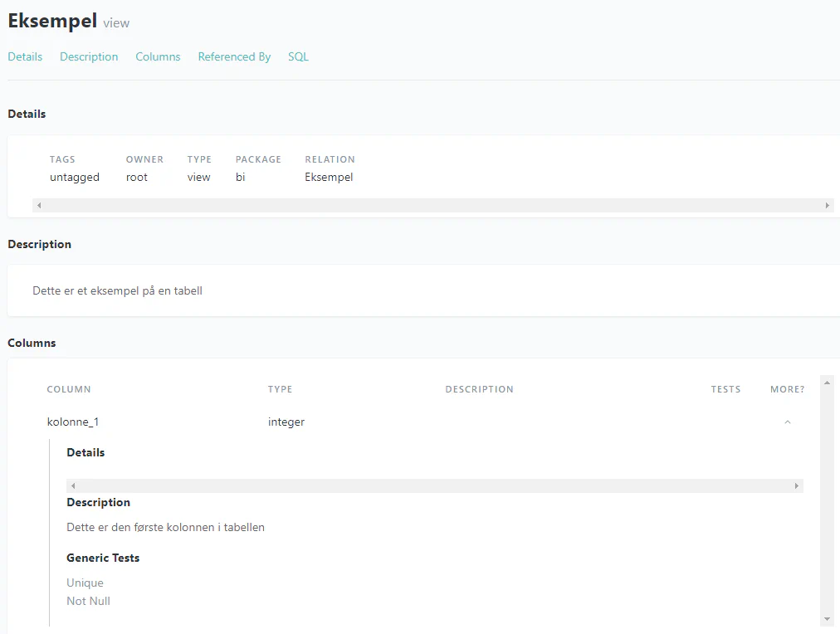Viewport: 840px width, 634px height.
Task: Go to the Description navigation link
Action: [x=89, y=56]
